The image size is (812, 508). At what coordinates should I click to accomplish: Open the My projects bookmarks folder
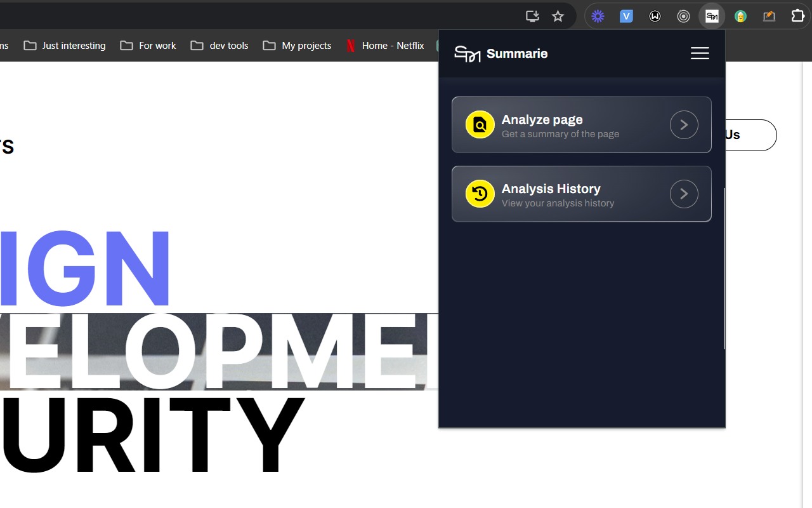tap(298, 46)
